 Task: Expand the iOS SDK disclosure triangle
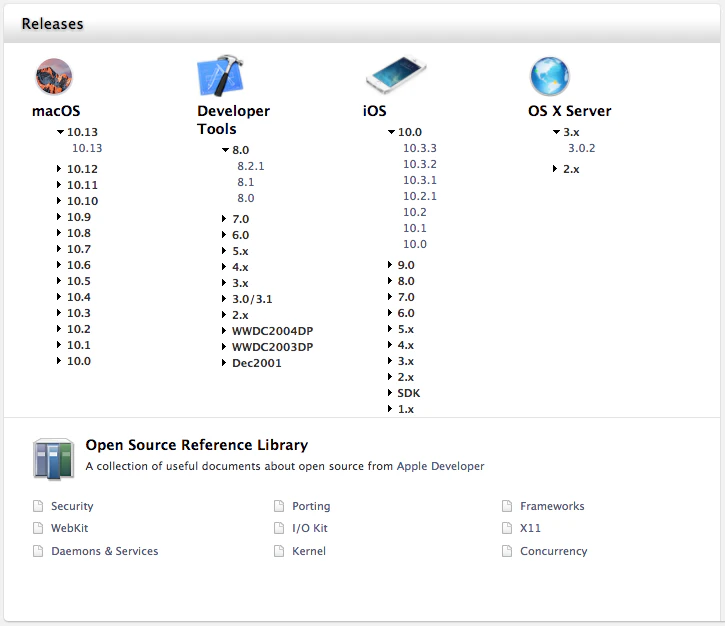tap(390, 393)
